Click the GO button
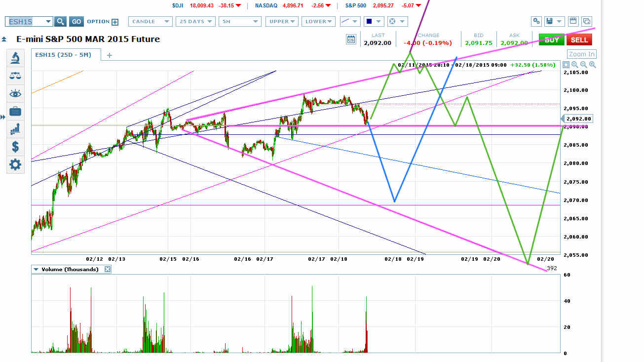Viewport: 644px width, 362px height. click(x=76, y=21)
